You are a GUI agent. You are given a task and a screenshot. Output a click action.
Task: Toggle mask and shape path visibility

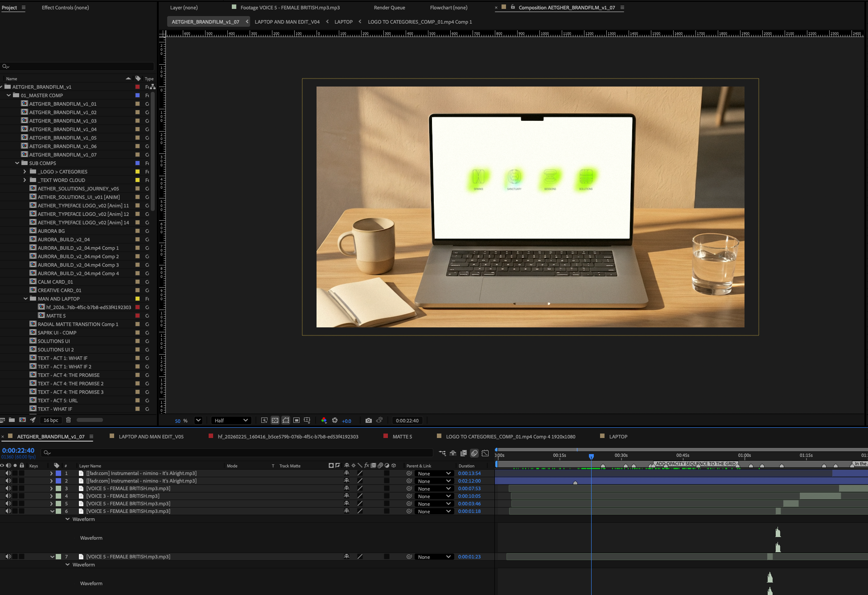[286, 420]
